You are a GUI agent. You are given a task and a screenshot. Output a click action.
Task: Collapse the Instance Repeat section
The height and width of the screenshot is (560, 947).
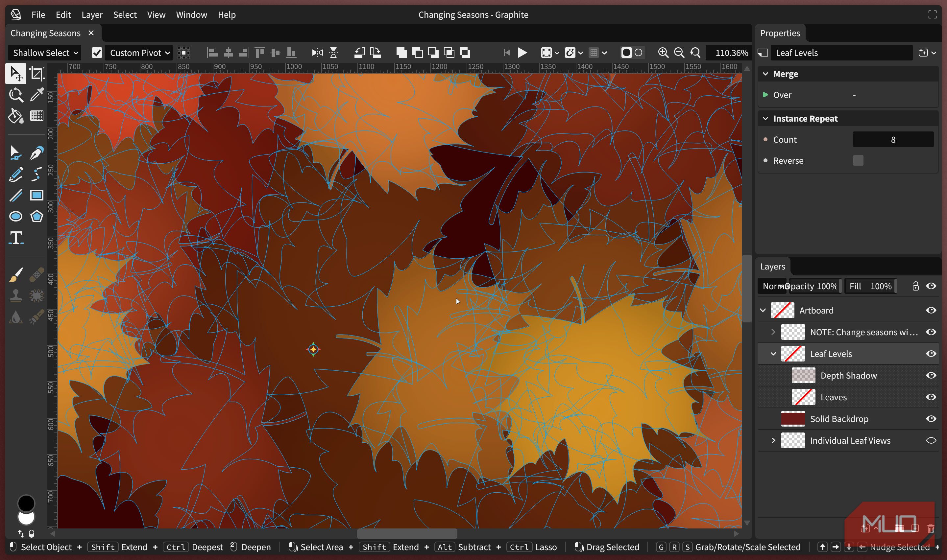point(765,119)
